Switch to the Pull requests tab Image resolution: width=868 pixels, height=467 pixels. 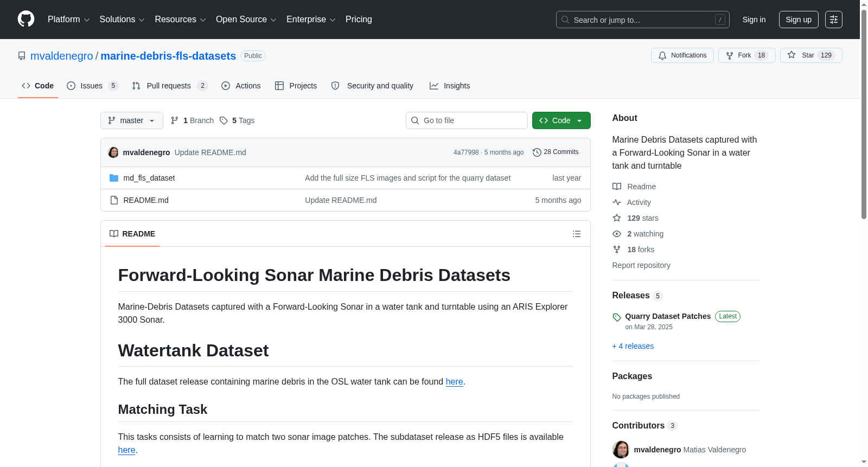coord(170,86)
